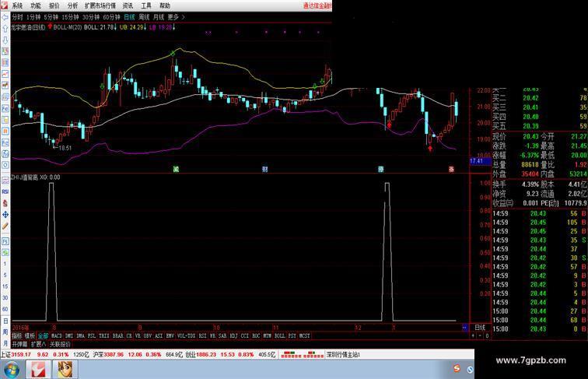This screenshot has width=588, height=379.
Task: Select daily 日 period in the sidebar
Action: [5, 321]
